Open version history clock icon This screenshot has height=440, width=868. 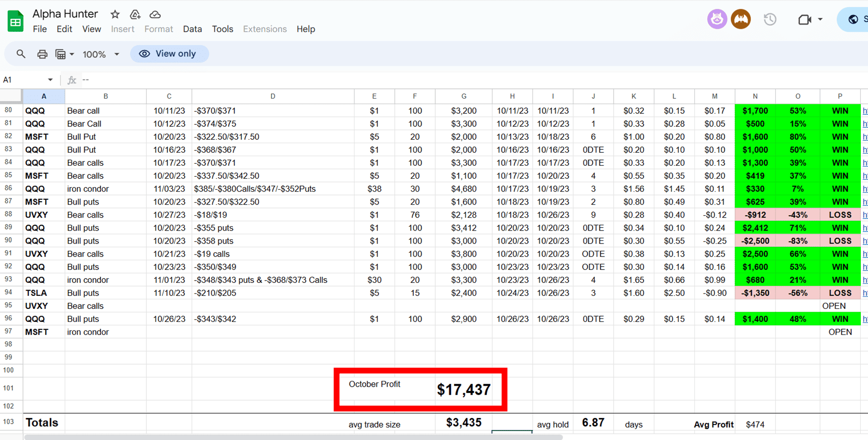coord(770,19)
